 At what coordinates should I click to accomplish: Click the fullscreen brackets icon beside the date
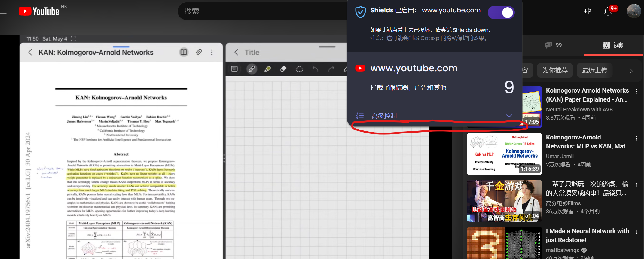[x=73, y=38]
